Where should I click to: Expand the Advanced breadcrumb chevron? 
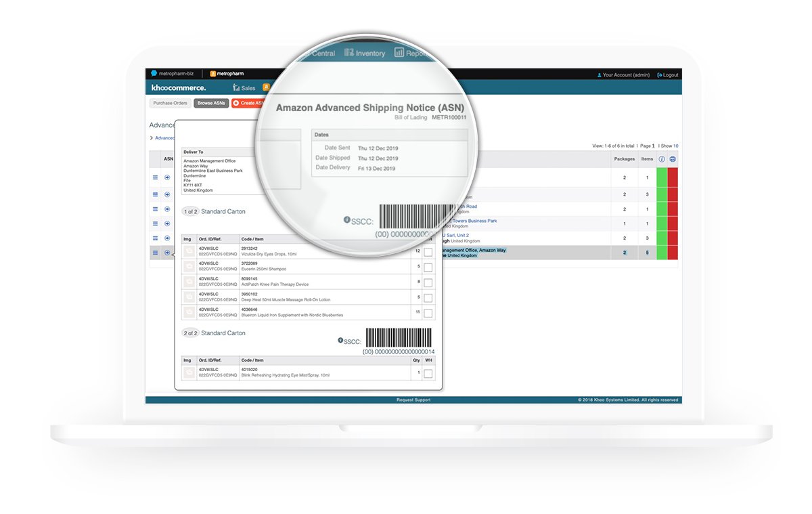click(x=152, y=138)
